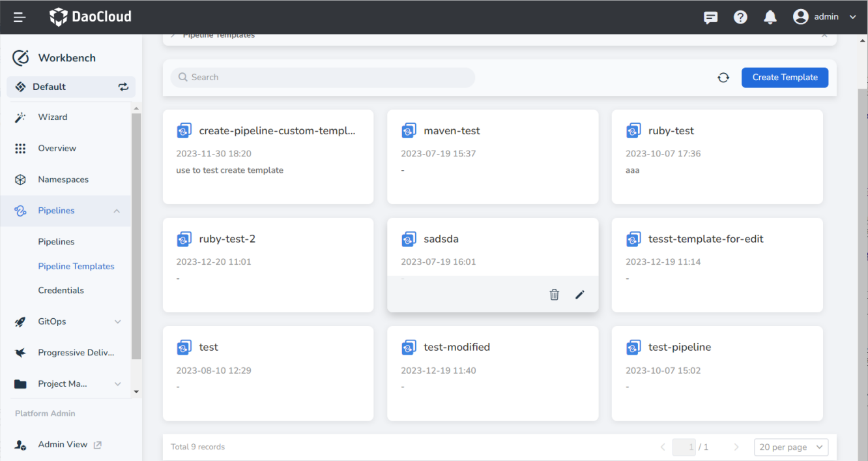Screen dimensions: 868x461
Task: Expand the GitOps sidebar section
Action: coord(117,321)
